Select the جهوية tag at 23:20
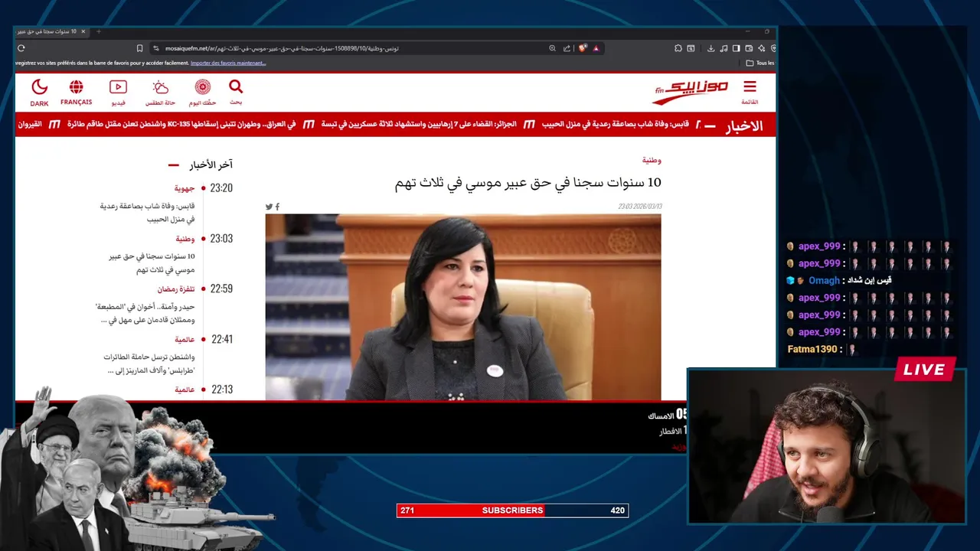This screenshot has width=980, height=551. coord(184,188)
